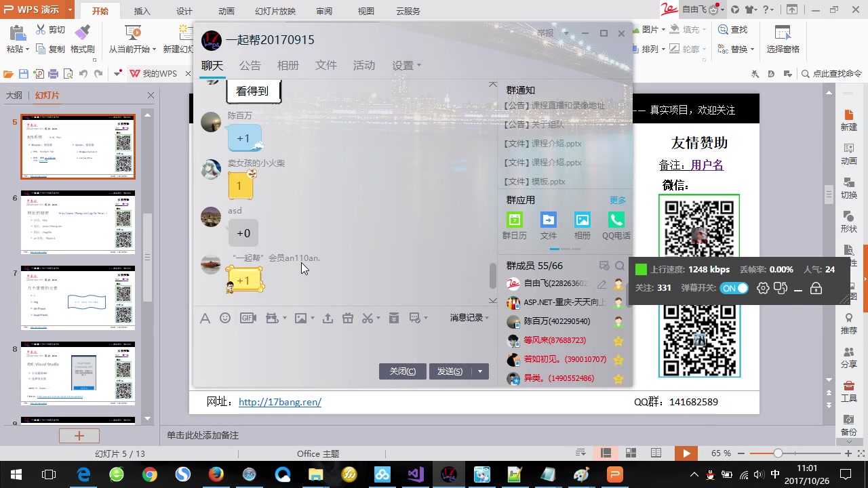Switch to slide sorter view in status bar
Viewport: 868px width, 488px height.
pyautogui.click(x=631, y=453)
